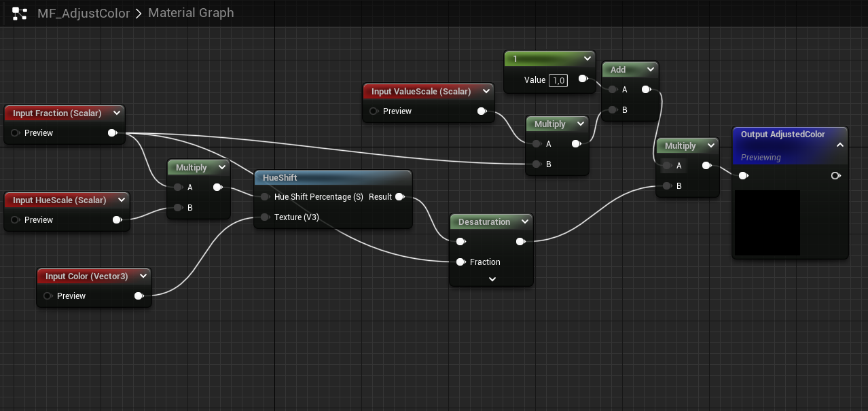The image size is (868, 411).
Task: Click the Result output pin on HueShift node
Action: [400, 196]
